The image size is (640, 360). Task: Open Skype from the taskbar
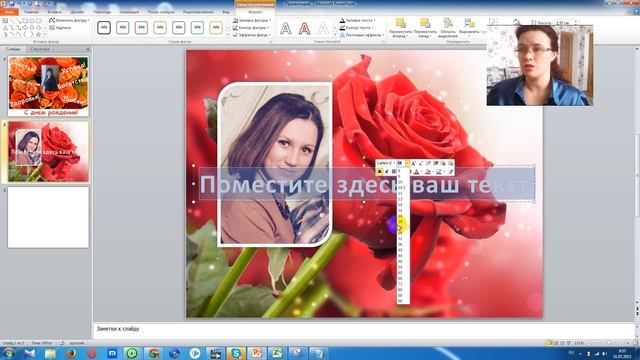(236, 353)
